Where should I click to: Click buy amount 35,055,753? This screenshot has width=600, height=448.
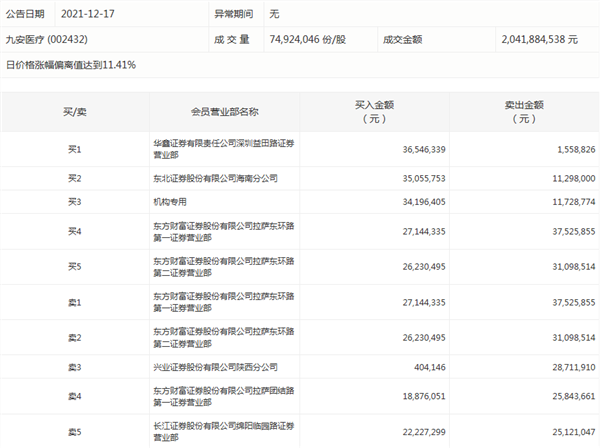[424, 178]
